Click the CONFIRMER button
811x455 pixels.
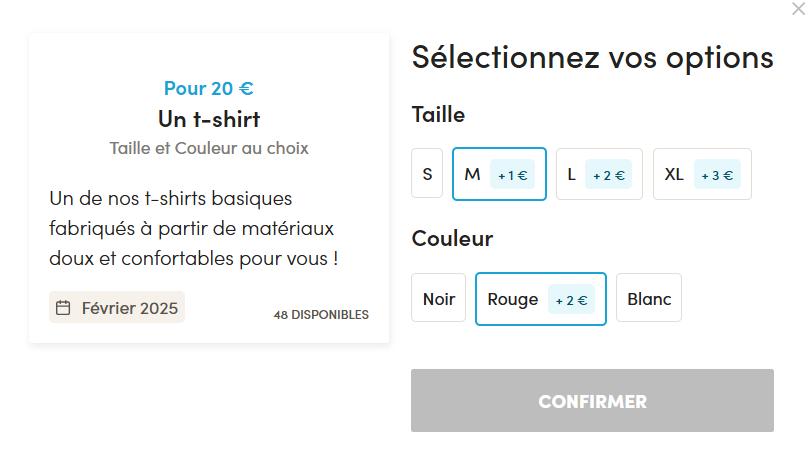point(592,401)
